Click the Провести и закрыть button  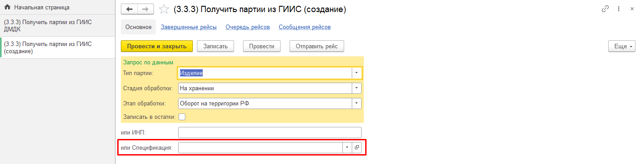[x=157, y=46]
